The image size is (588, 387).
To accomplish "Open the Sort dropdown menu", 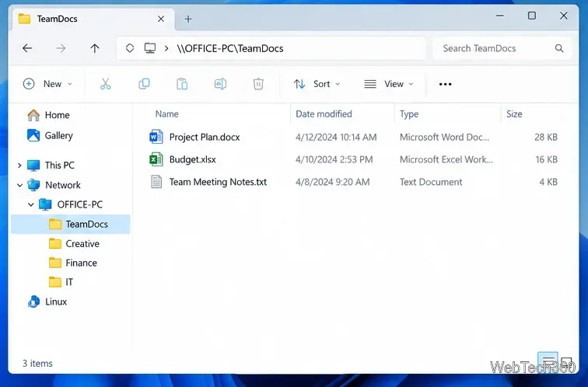I will point(317,84).
